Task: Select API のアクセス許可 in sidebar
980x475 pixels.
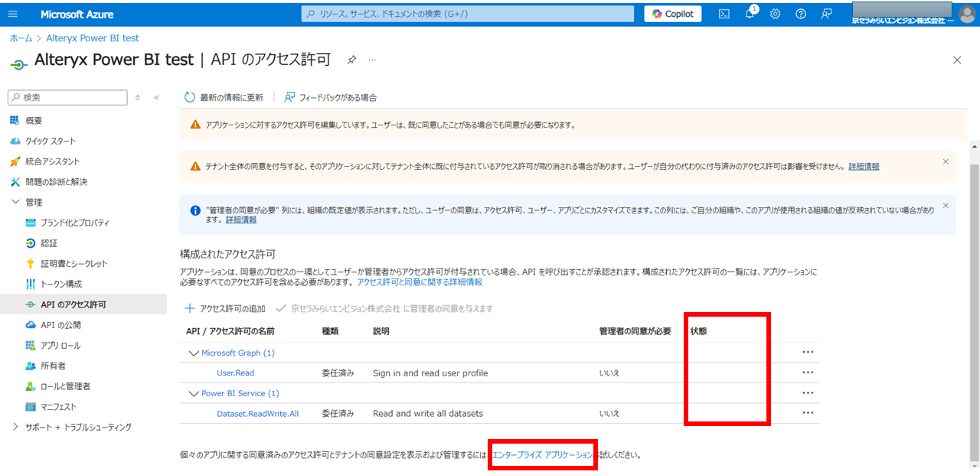Action: coord(73,304)
